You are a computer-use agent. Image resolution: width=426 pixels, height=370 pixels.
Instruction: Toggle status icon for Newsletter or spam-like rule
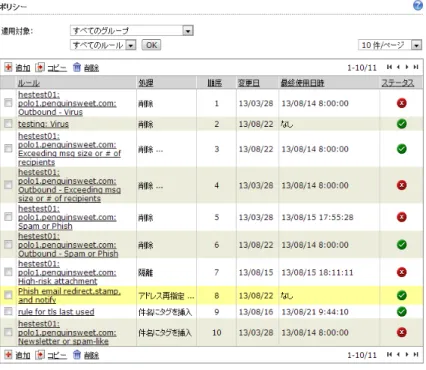click(402, 332)
